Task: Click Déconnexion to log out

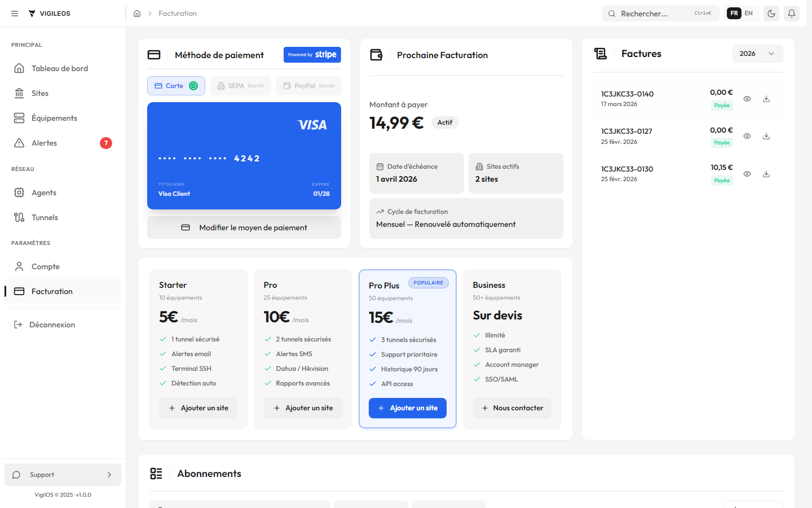Action: coord(63,325)
